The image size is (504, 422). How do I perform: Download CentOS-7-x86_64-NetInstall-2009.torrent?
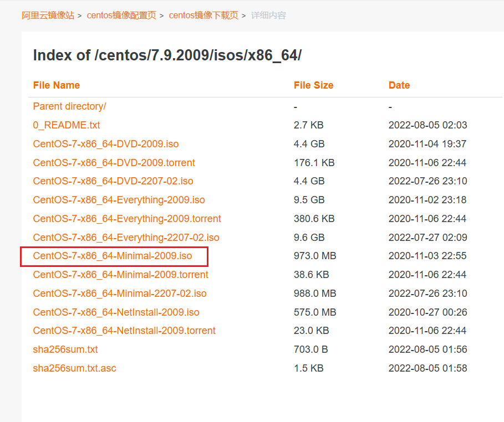[124, 331]
